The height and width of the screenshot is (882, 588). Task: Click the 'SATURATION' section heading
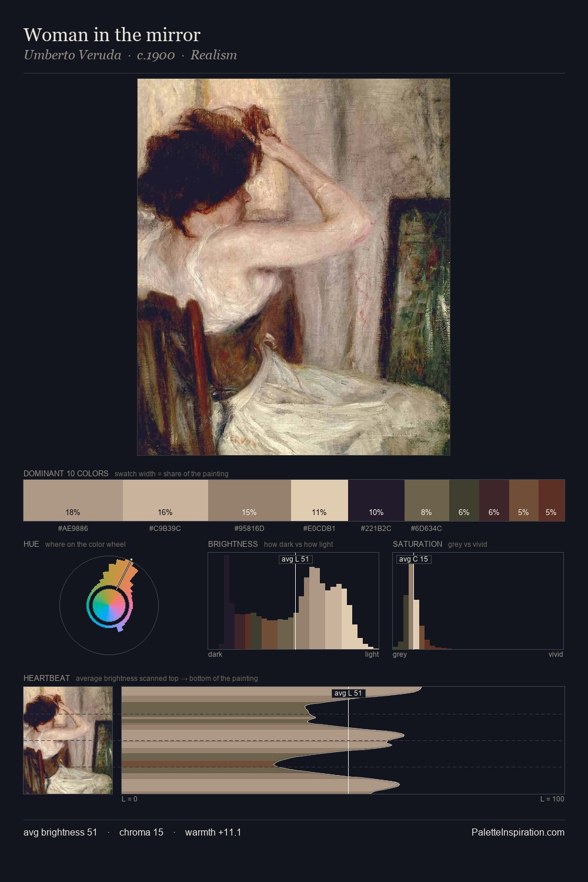(417, 544)
